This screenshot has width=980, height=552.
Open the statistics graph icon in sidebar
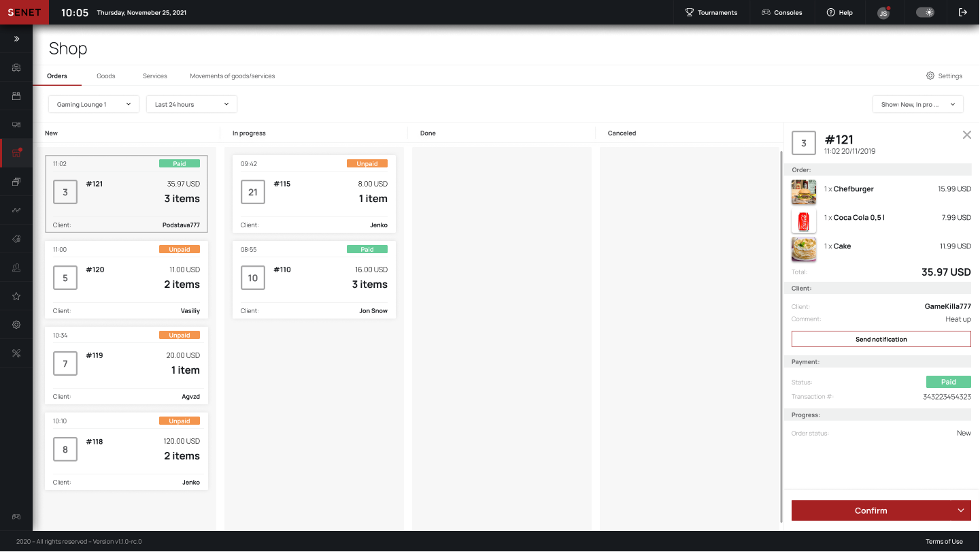coord(16,210)
